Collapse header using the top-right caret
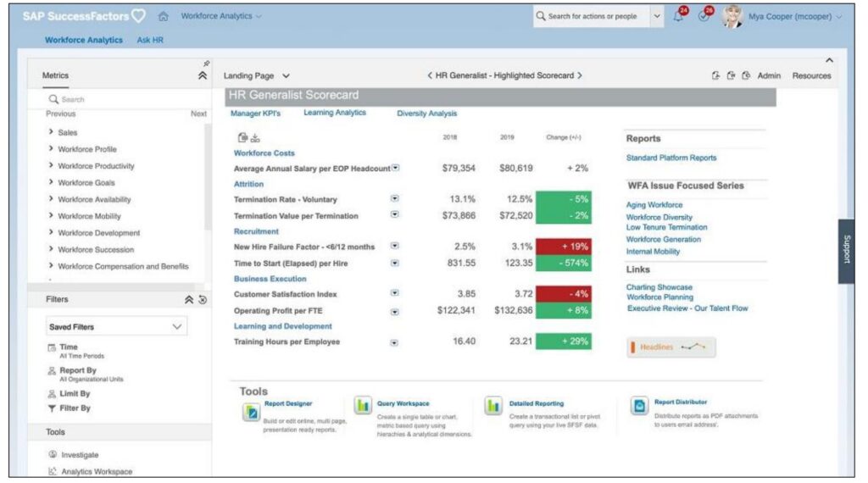The height and width of the screenshot is (483, 868). point(829,60)
